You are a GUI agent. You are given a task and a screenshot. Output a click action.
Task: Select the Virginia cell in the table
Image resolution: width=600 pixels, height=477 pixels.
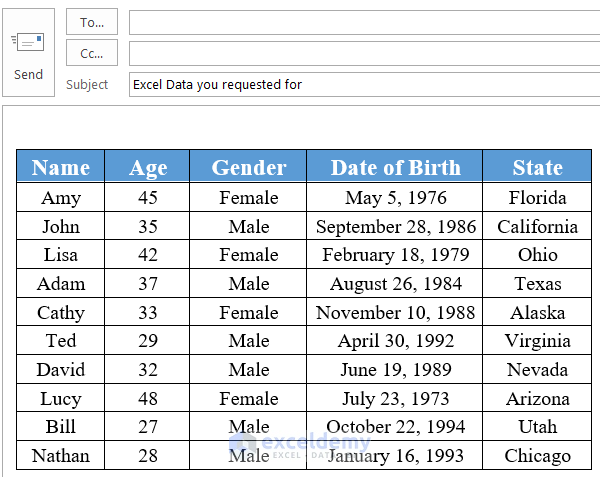coord(537,341)
